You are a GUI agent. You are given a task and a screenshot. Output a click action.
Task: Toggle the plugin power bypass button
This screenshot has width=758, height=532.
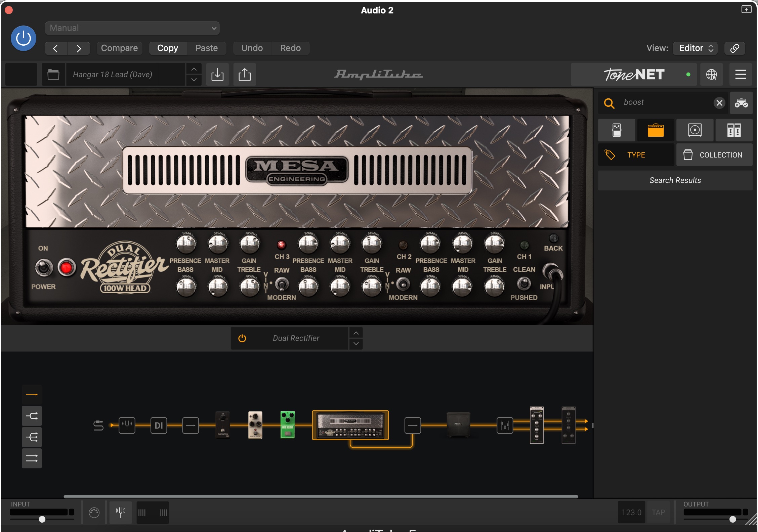24,38
